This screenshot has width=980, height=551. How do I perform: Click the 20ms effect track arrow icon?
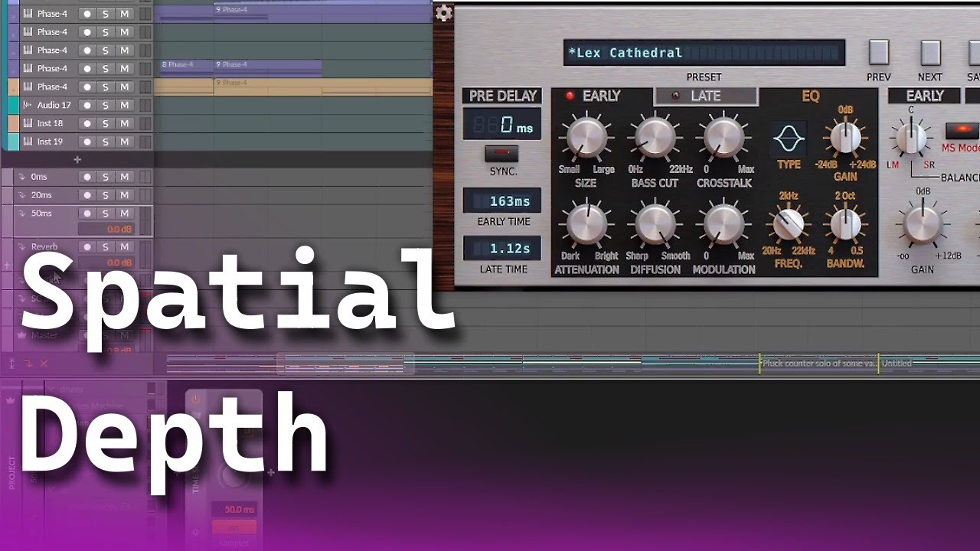(22, 195)
